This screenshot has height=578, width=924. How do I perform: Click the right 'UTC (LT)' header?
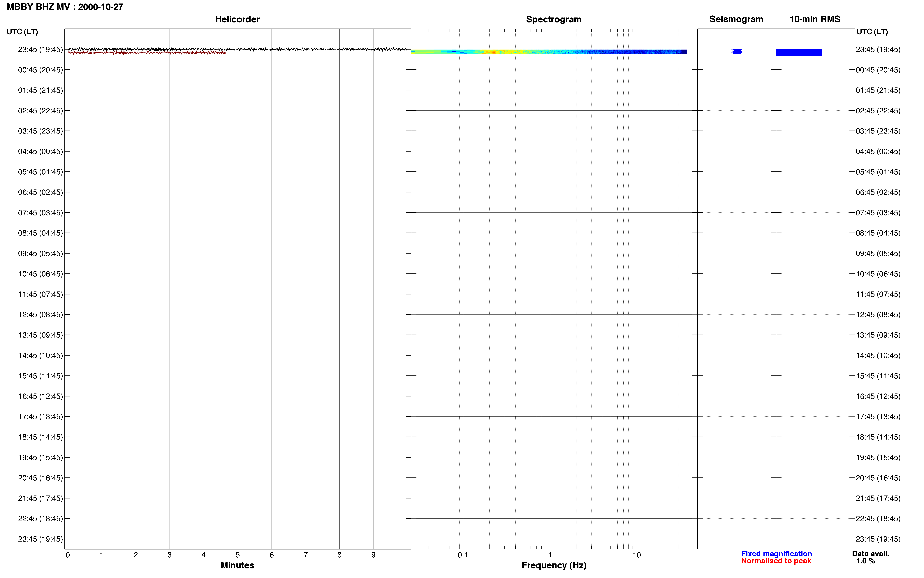pos(872,32)
